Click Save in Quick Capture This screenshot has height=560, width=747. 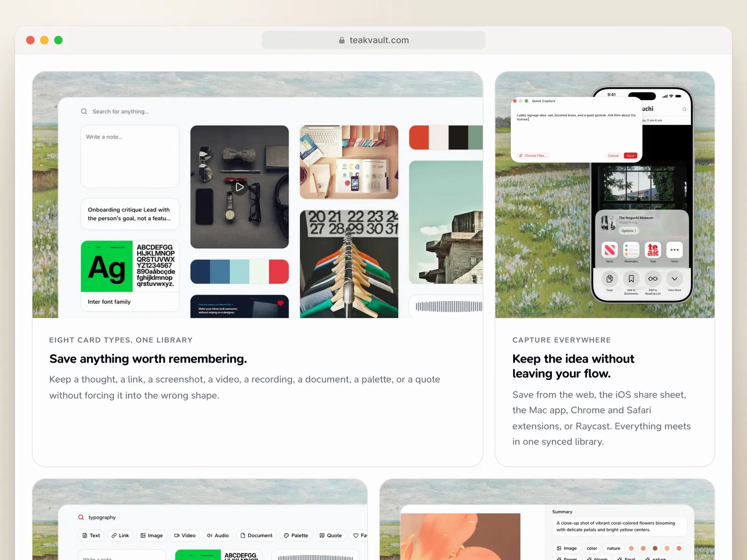coord(630,155)
